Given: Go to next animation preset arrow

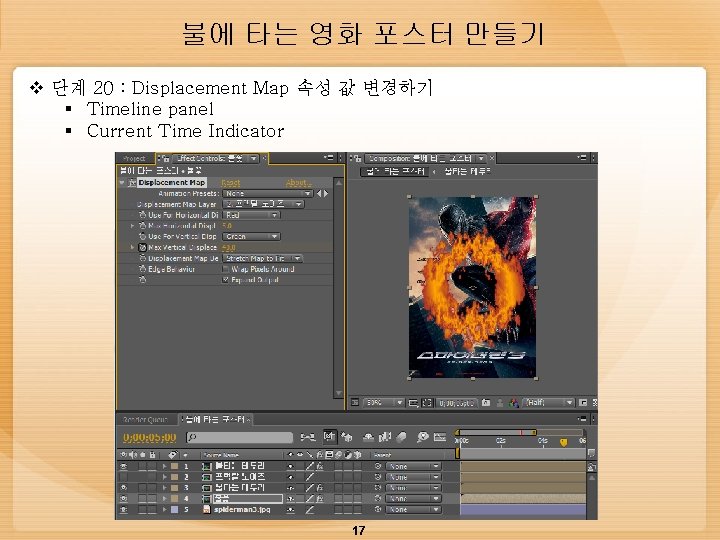Looking at the screenshot, I should tap(326, 194).
